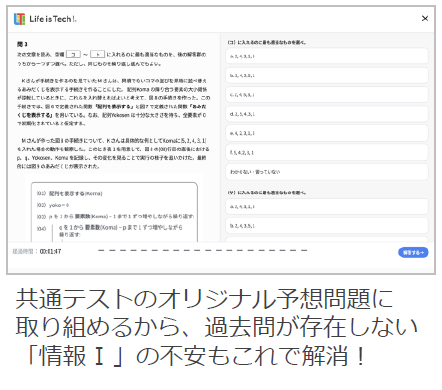Viewport: 442px width, 390px height.
Task: Select answer a in the コ question group
Action: pos(327,56)
